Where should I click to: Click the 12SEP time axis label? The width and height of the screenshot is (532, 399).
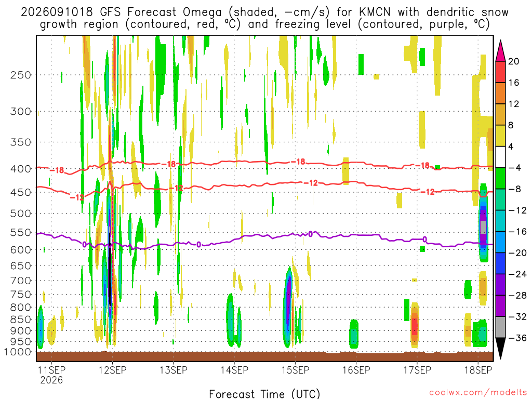pos(112,370)
